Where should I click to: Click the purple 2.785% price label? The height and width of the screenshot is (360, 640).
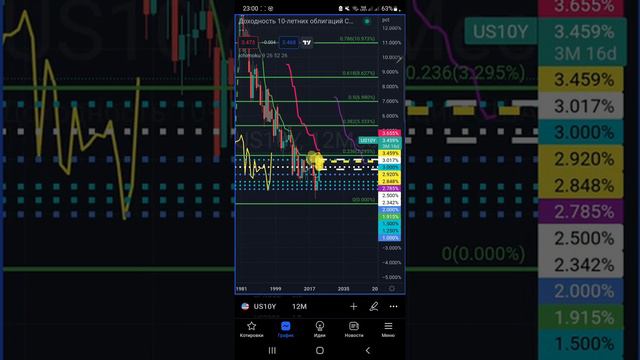[x=390, y=189]
